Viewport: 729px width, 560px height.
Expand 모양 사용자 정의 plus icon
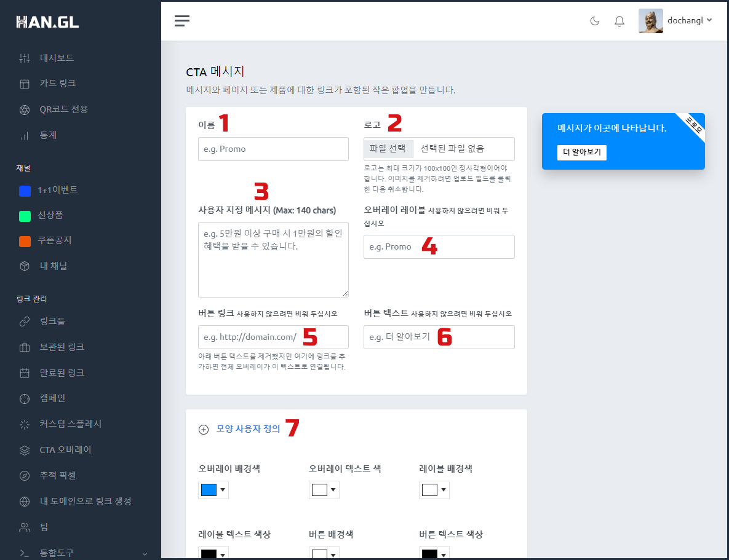[x=204, y=430]
